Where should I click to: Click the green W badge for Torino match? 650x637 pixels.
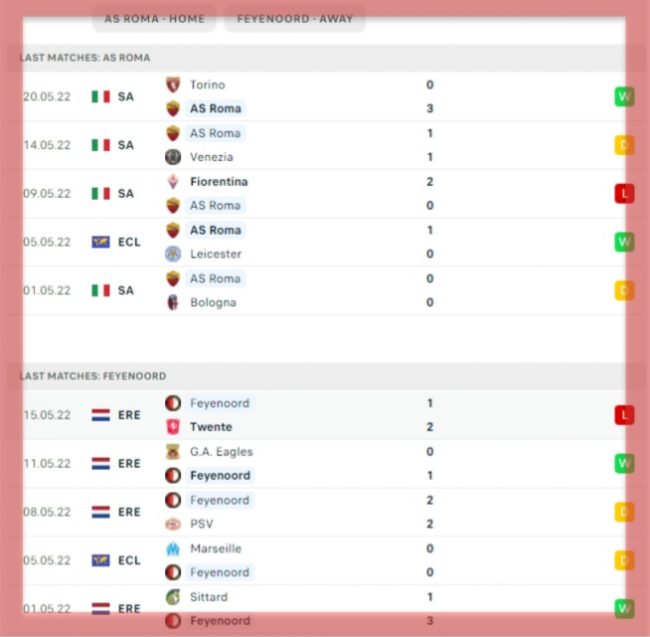pos(624,97)
